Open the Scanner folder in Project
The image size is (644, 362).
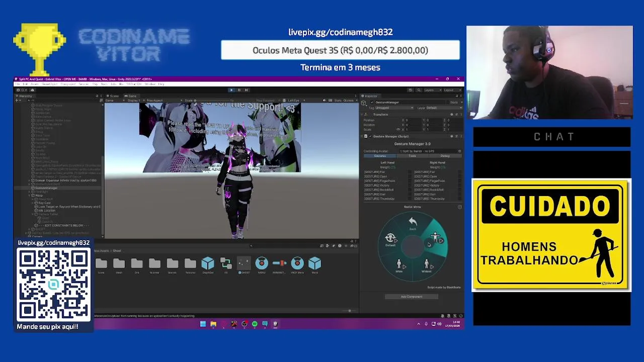tap(154, 265)
